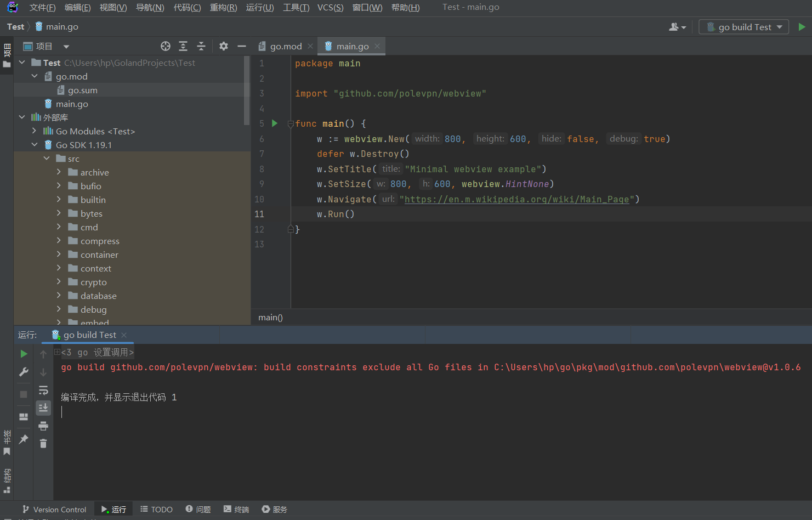Open Version Control tool window

pos(54,510)
